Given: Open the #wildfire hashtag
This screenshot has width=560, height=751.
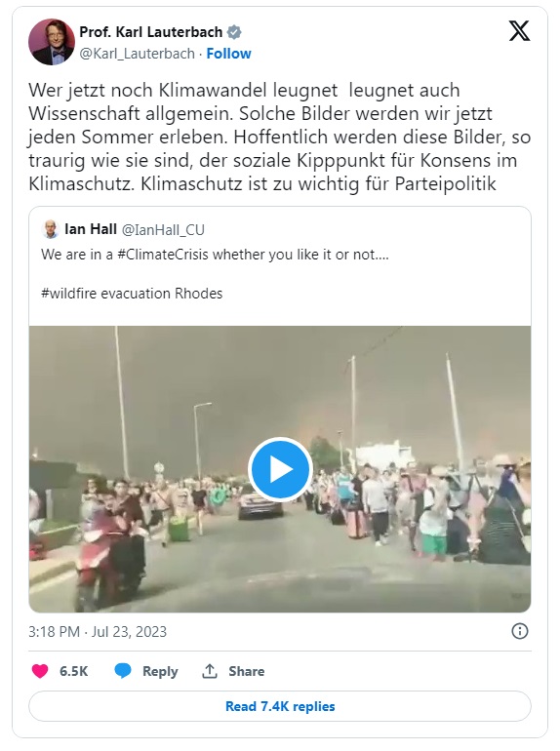Looking at the screenshot, I should point(69,294).
